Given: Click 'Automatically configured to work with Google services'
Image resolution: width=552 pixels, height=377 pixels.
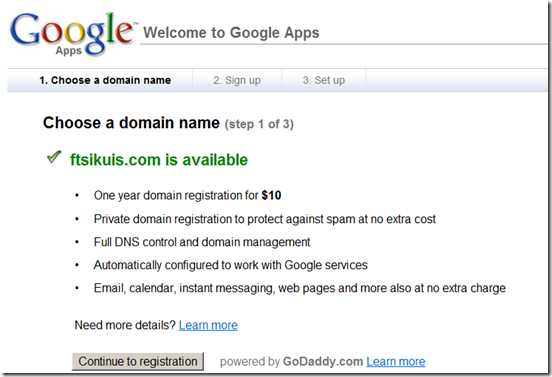Looking at the screenshot, I should (231, 265).
